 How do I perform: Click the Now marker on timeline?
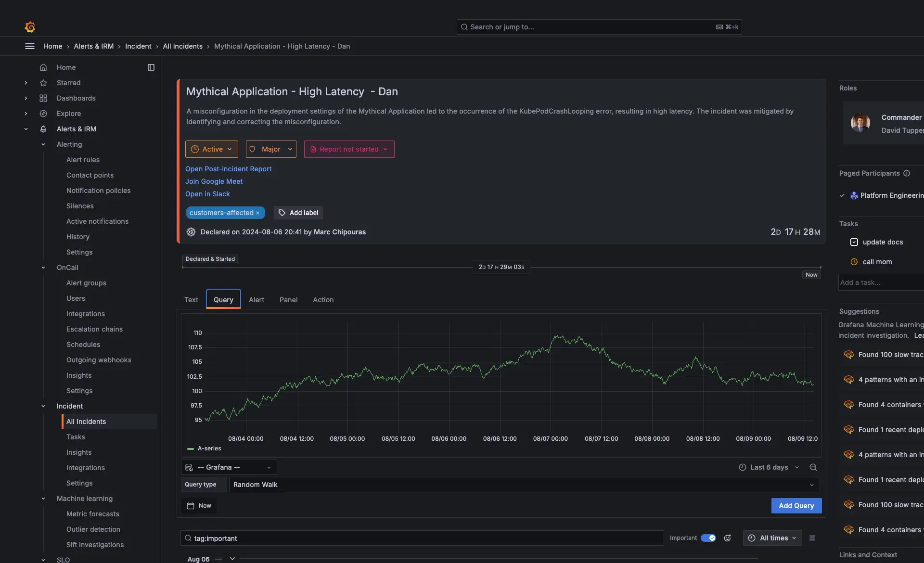click(x=811, y=275)
